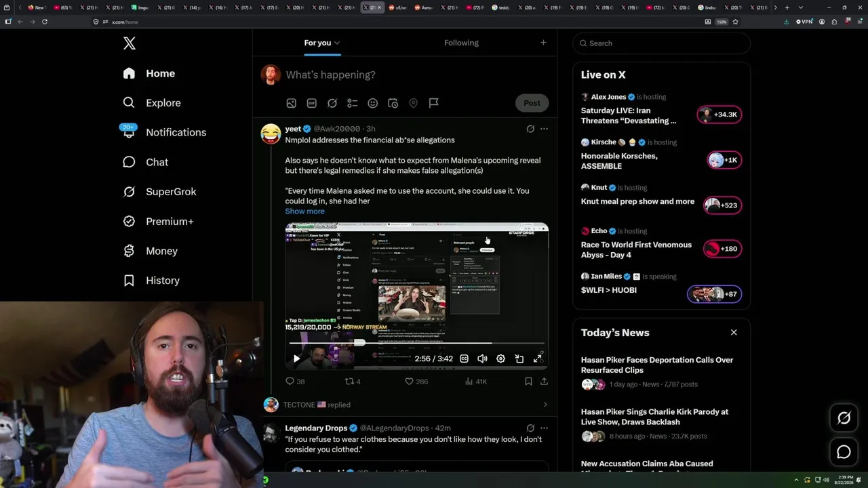Add a GIF to the post

click(x=311, y=103)
